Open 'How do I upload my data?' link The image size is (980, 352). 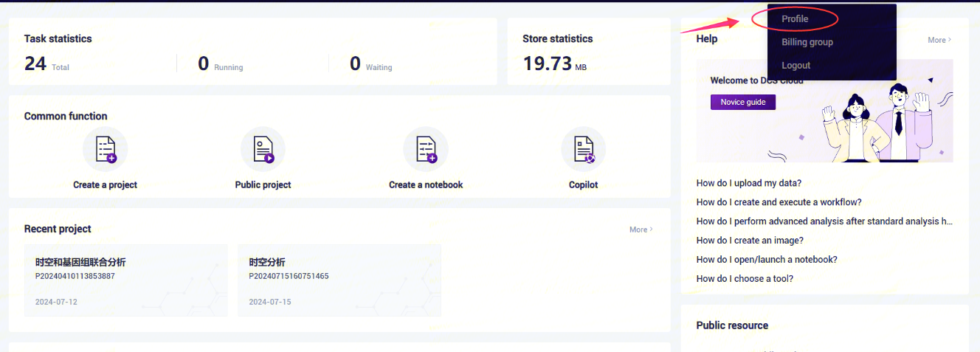(749, 183)
